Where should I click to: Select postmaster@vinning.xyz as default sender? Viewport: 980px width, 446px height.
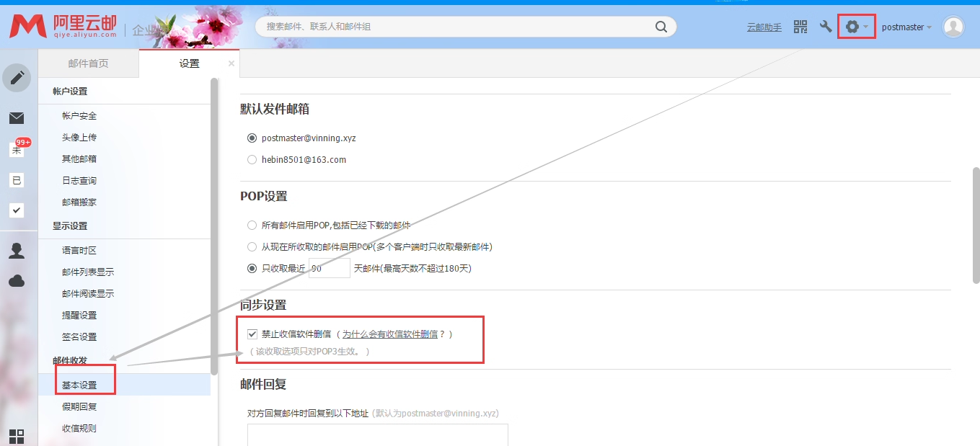click(x=251, y=138)
